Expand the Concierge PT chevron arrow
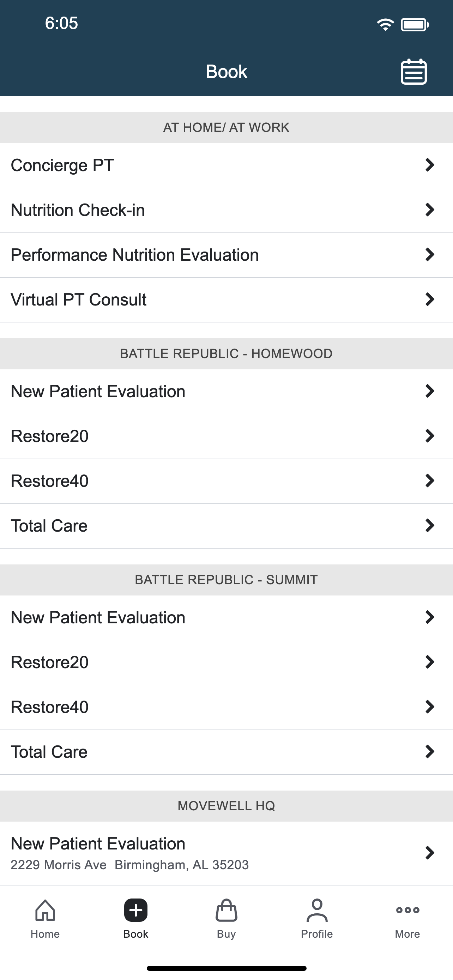453x980 pixels. tap(430, 165)
